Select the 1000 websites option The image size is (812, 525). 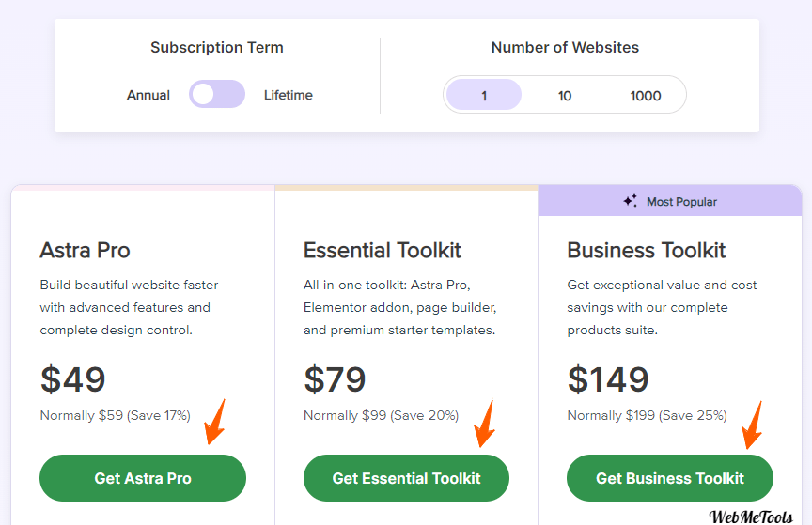point(646,96)
